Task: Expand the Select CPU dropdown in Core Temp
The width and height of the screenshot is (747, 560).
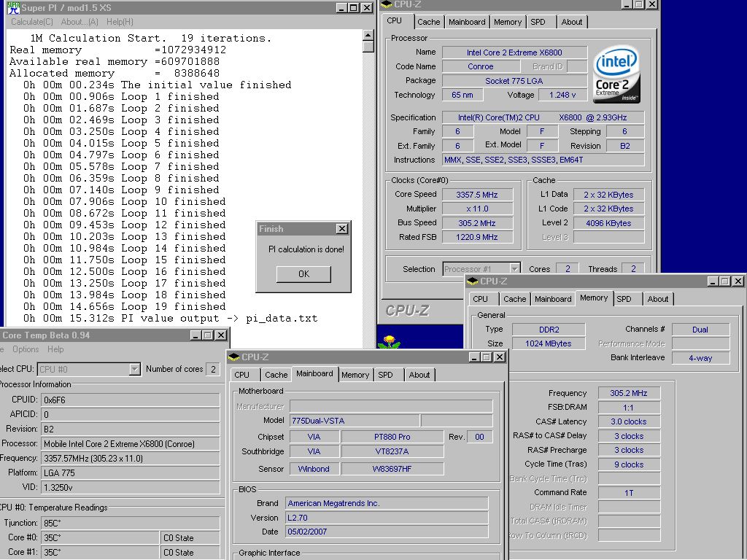Action: click(134, 369)
